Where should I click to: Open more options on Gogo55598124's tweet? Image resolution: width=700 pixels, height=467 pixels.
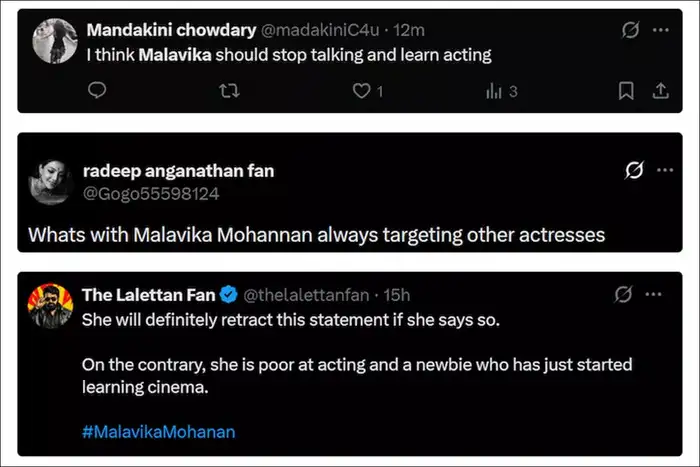664,171
